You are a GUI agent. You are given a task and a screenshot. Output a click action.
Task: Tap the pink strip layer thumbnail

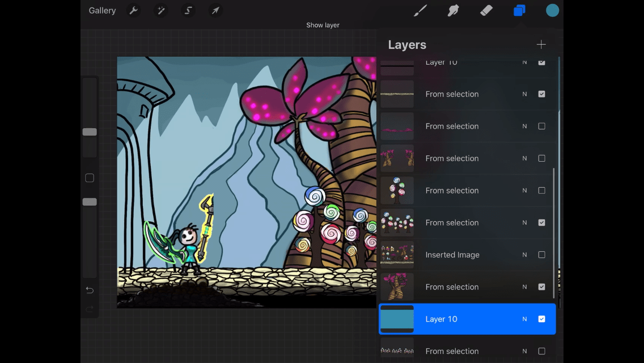397,126
